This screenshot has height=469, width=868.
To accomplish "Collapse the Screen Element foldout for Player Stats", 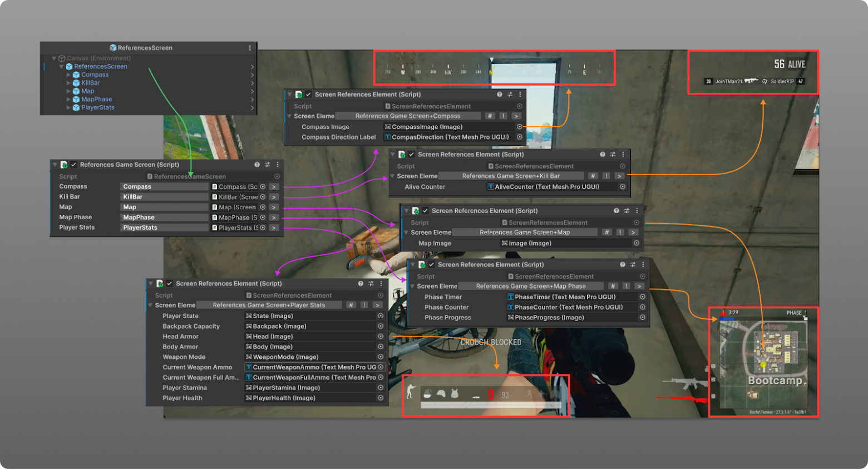I will coord(151,305).
